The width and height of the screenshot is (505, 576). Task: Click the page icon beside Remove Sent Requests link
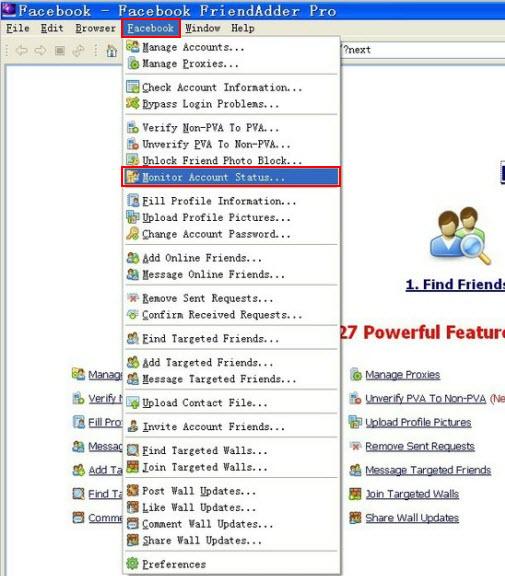[356, 446]
